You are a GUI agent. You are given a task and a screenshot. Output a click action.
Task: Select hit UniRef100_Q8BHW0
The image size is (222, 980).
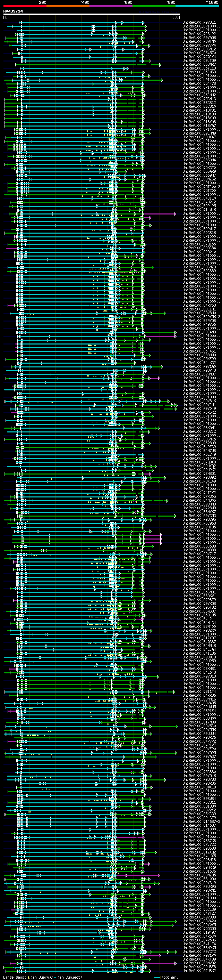point(199,355)
